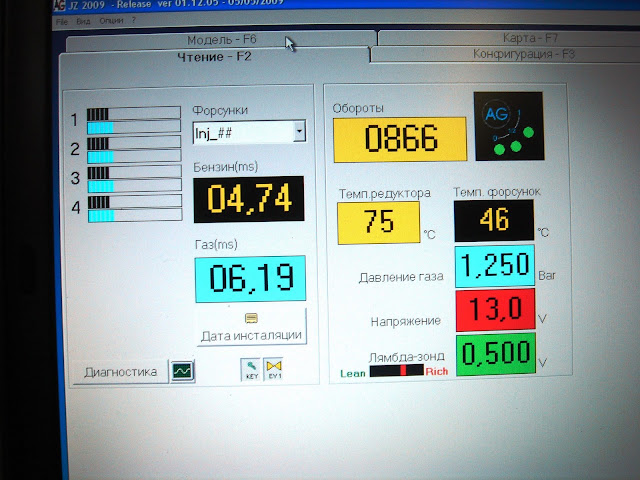Switch to the Модель - F6 tab

(222, 40)
